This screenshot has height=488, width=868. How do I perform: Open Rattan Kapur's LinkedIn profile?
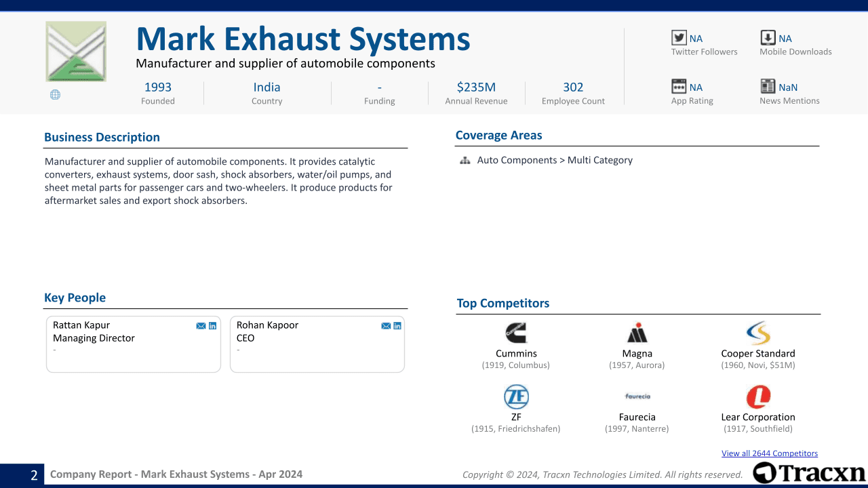(212, 325)
